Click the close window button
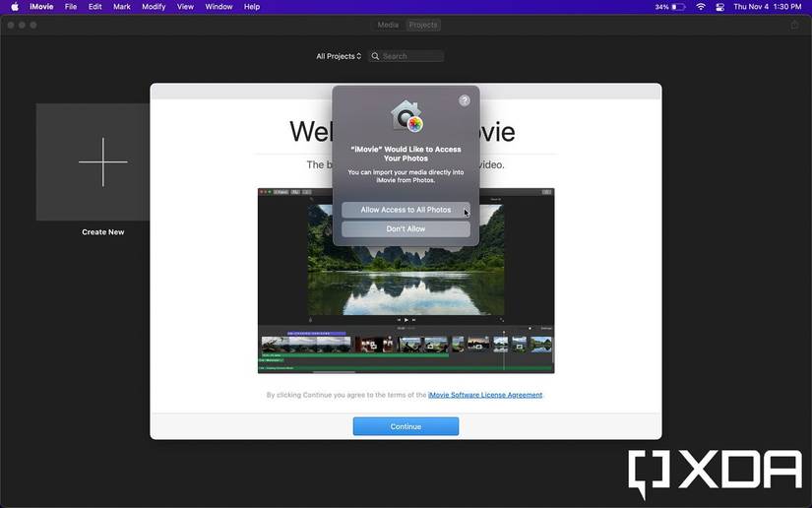 pos(11,25)
